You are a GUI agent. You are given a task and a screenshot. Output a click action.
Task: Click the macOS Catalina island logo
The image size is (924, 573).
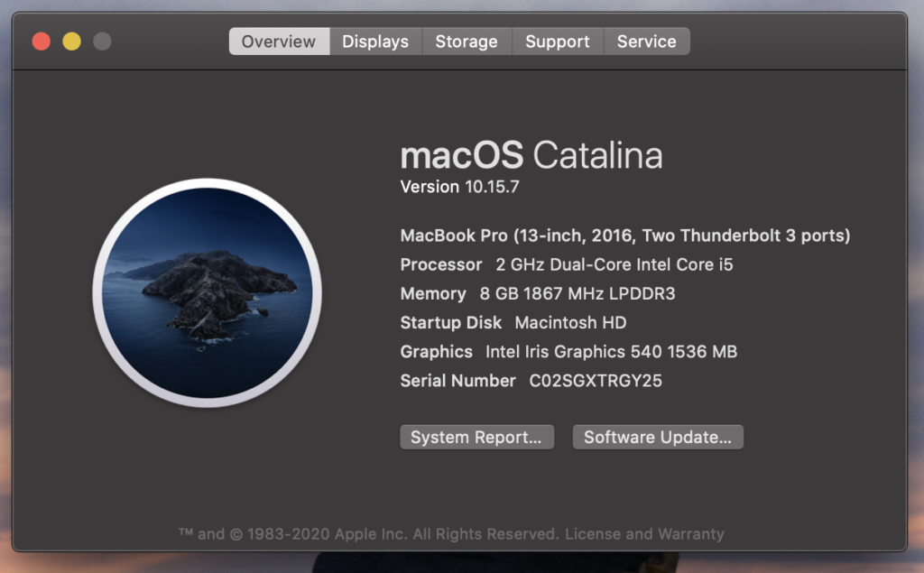208,292
